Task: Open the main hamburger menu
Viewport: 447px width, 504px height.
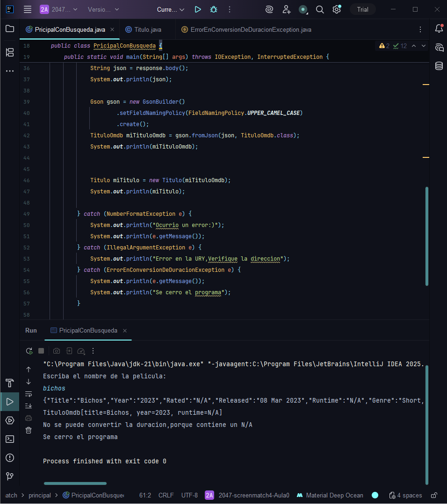Action: [x=28, y=9]
